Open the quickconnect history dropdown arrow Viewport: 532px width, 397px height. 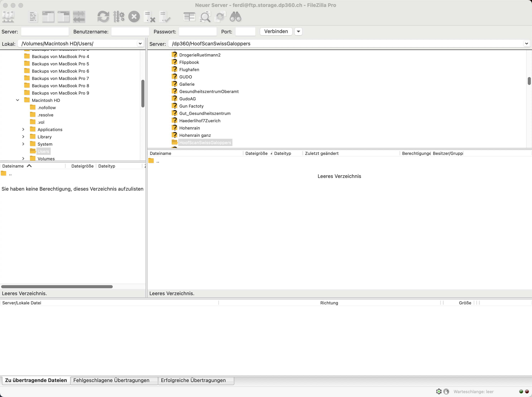(x=298, y=32)
